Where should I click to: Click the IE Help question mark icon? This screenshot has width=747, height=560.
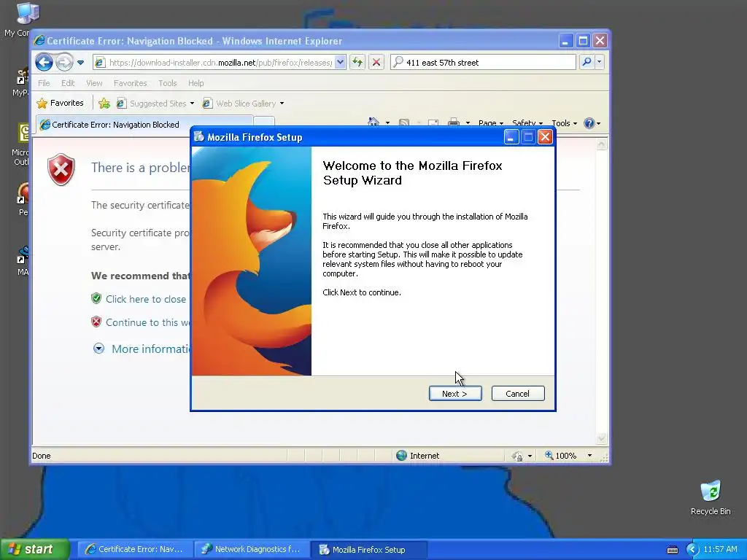click(x=589, y=122)
